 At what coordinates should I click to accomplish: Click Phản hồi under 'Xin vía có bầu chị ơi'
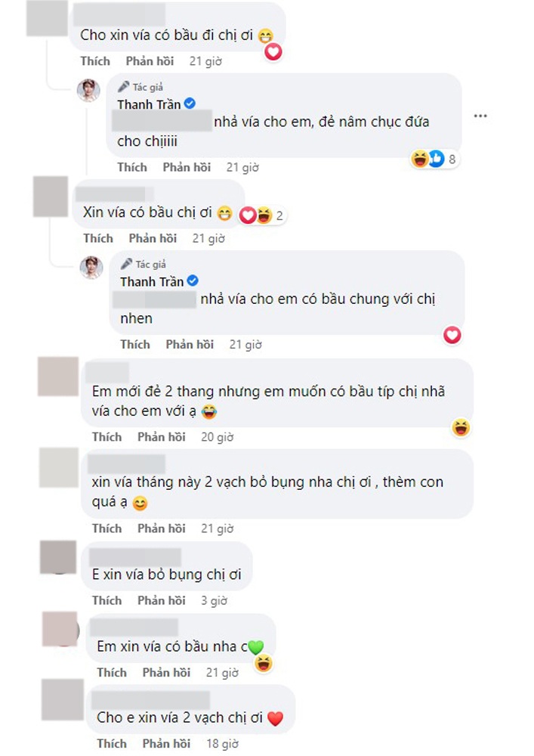pyautogui.click(x=153, y=239)
